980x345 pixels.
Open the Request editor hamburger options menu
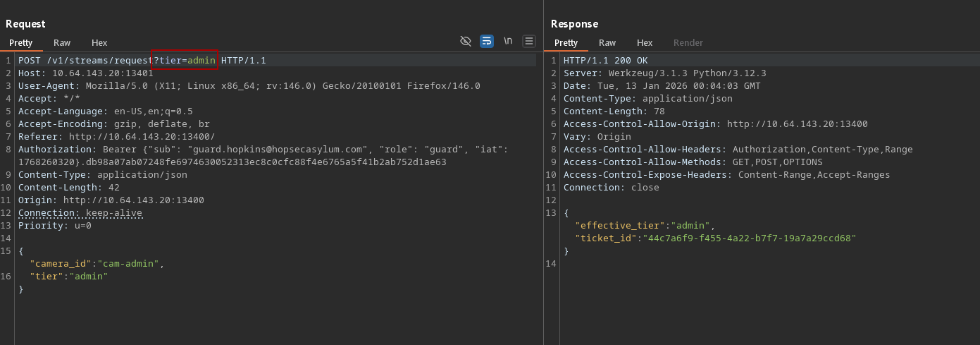(529, 42)
